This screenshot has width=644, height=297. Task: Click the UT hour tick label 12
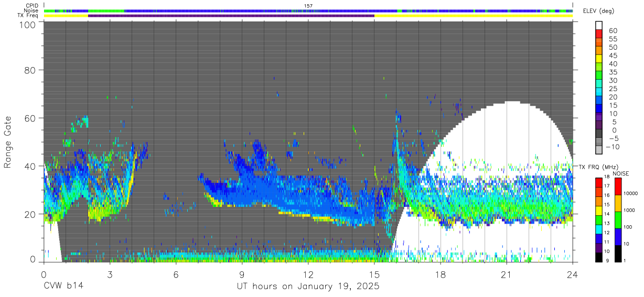click(x=308, y=274)
